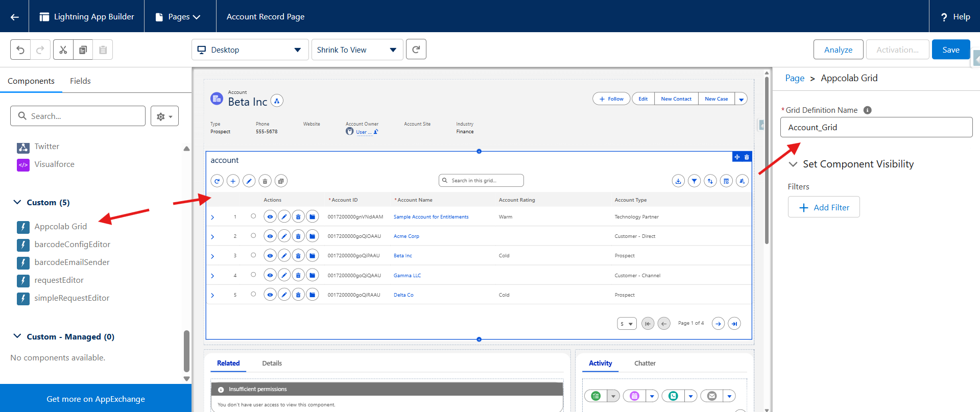The height and width of the screenshot is (412, 980).
Task: Open the grid sort icon
Action: [x=710, y=181]
